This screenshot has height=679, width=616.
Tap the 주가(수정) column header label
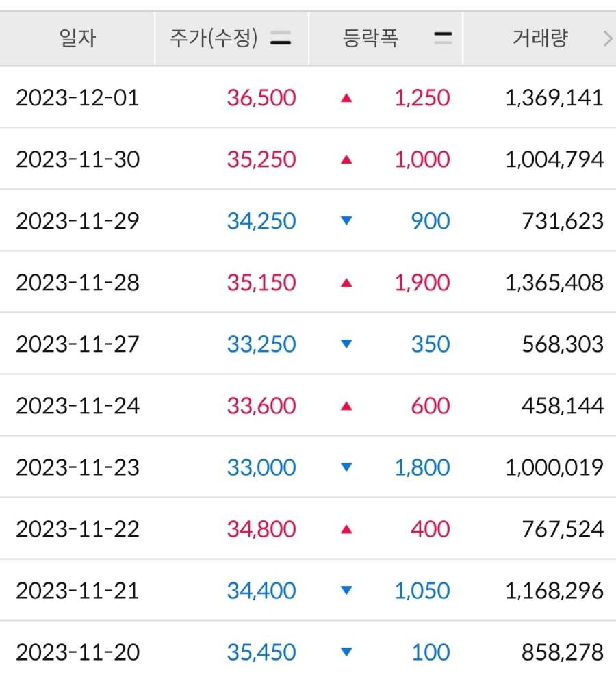pyautogui.click(x=214, y=38)
